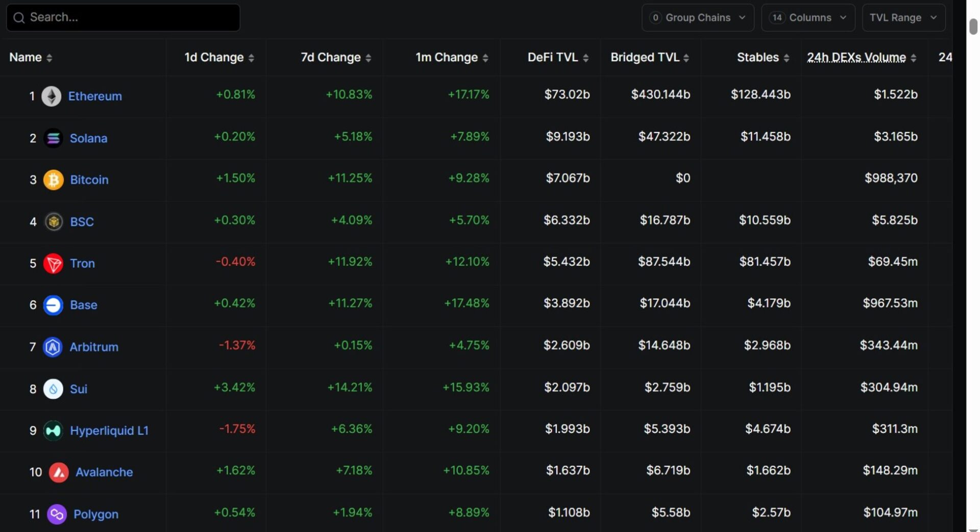
Task: Open the Group Chains dropdown
Action: pos(698,17)
